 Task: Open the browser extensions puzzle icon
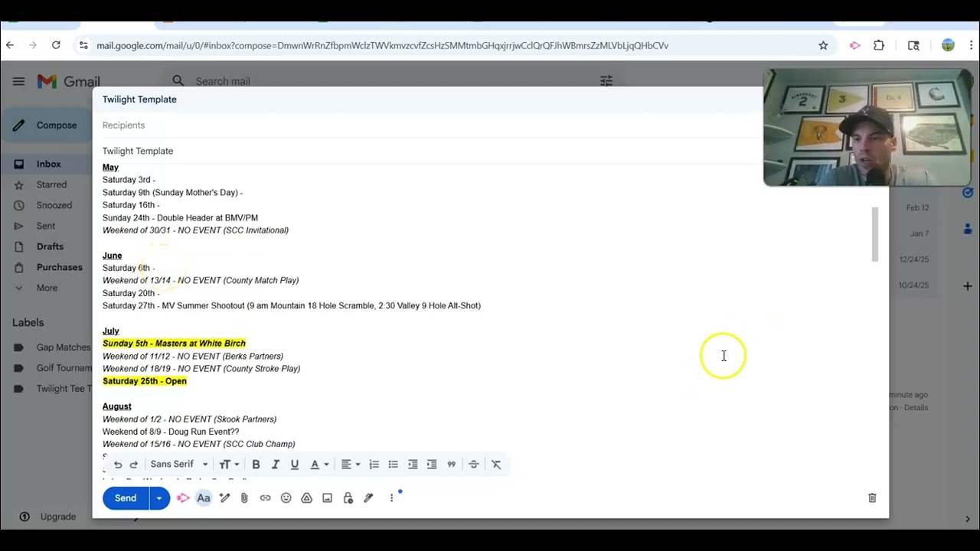click(x=879, y=46)
